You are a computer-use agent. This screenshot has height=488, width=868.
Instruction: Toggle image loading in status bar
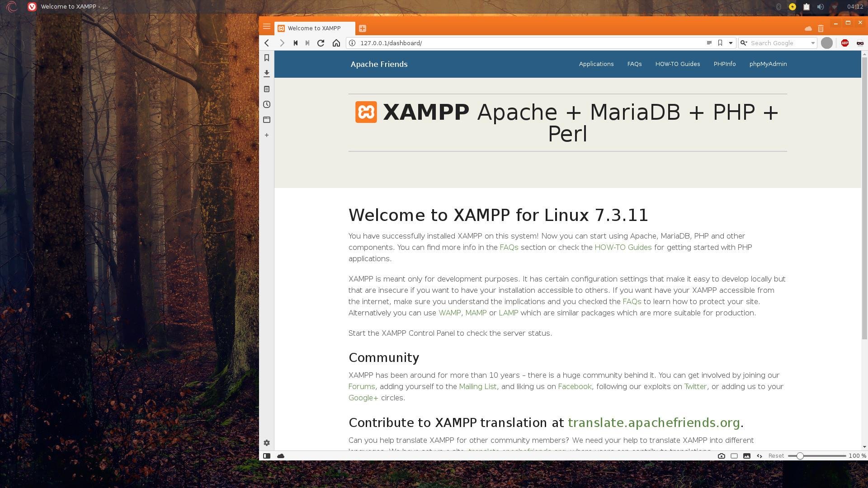[747, 456]
